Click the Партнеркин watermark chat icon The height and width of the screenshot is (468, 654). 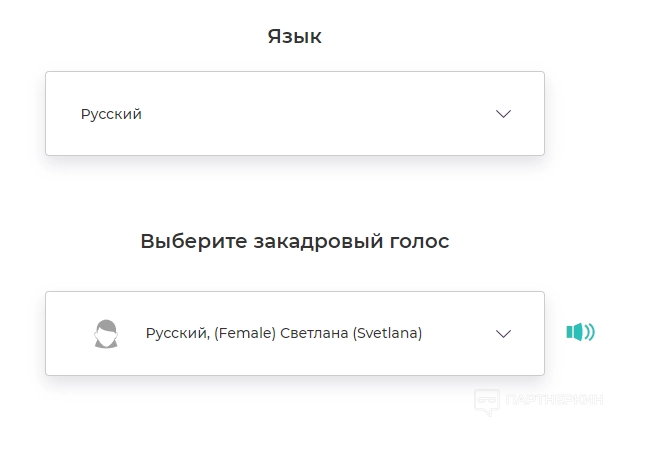[x=487, y=400]
